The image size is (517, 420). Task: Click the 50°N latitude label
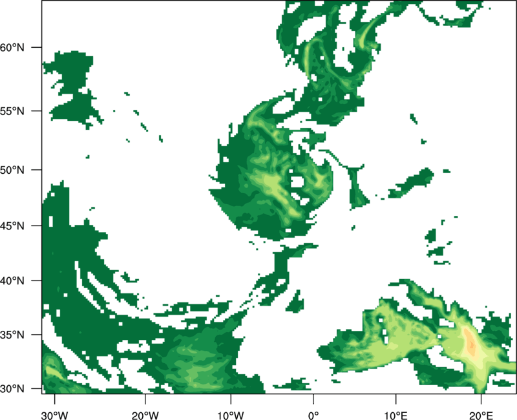pyautogui.click(x=12, y=170)
